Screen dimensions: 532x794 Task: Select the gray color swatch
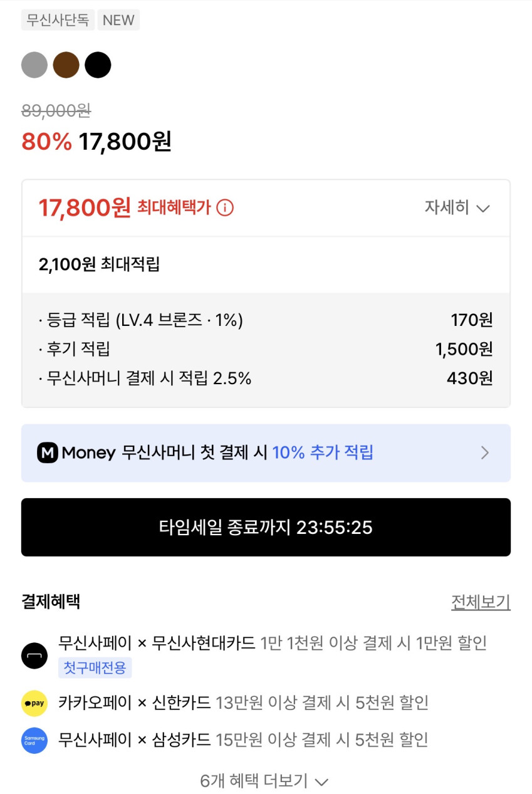(34, 65)
